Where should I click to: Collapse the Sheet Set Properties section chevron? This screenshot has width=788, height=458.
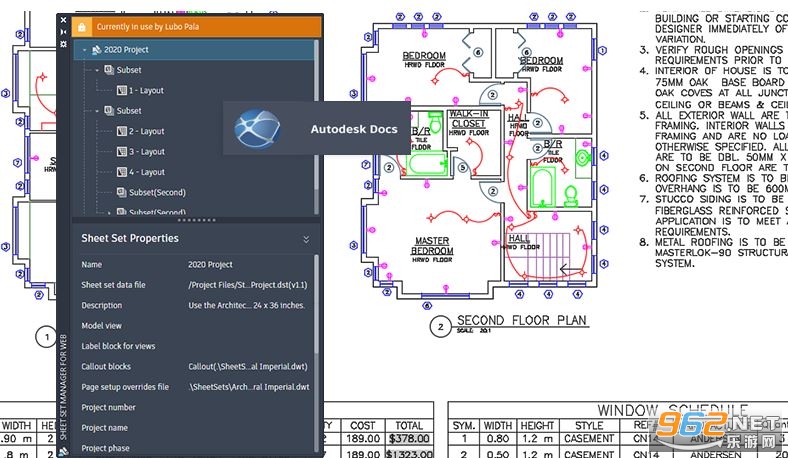tap(306, 239)
